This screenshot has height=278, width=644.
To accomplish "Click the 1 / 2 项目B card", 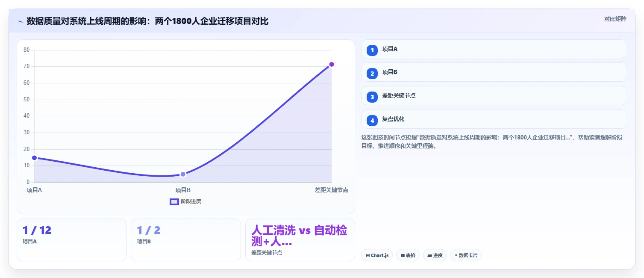I will point(185,240).
